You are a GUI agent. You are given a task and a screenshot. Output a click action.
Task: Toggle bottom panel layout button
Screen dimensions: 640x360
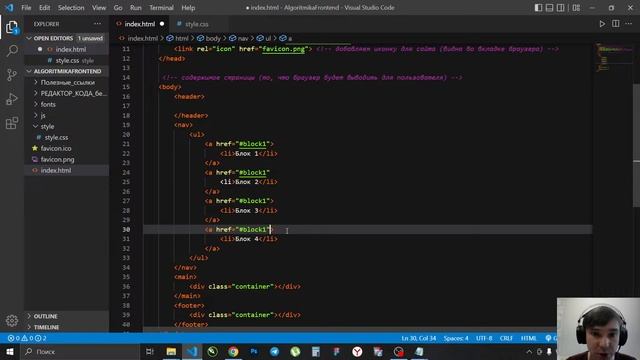[x=550, y=8]
